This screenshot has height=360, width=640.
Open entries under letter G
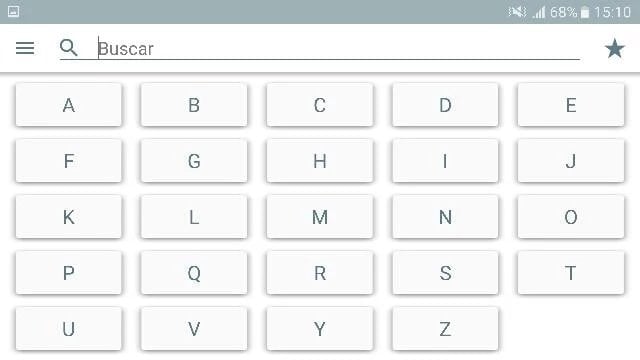point(194,161)
